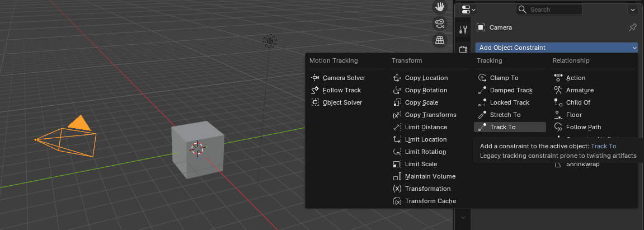Open the Tool properties tab
Image resolution: width=644 pixels, height=230 pixels.
[463, 29]
